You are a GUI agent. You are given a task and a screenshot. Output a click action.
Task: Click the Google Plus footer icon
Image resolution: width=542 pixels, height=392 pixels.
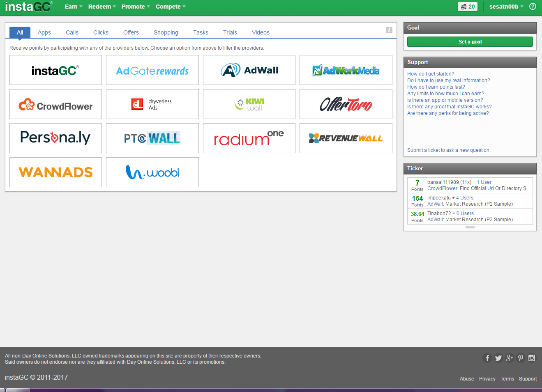pos(510,358)
